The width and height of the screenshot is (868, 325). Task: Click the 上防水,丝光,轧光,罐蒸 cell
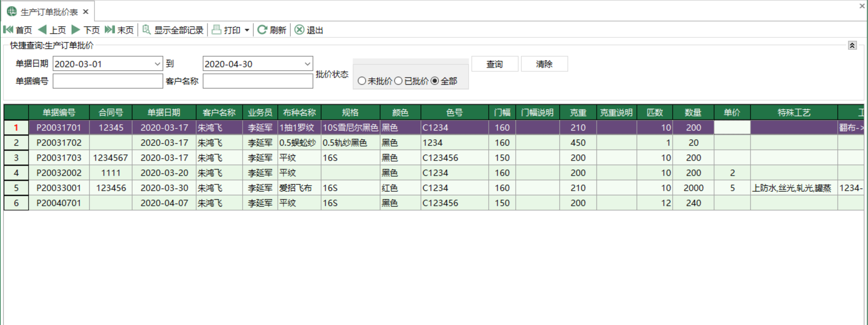click(794, 188)
